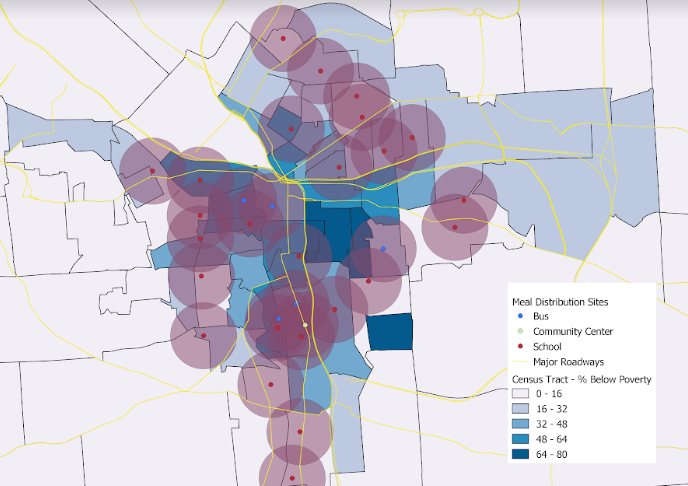688x486 pixels.
Task: Click the 16 - 32 poverty swatch
Action: coord(520,408)
